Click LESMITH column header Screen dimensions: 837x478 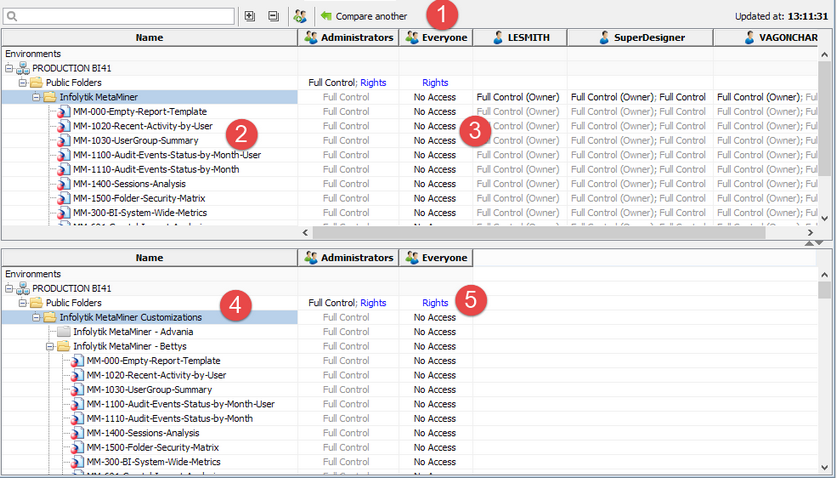click(520, 37)
